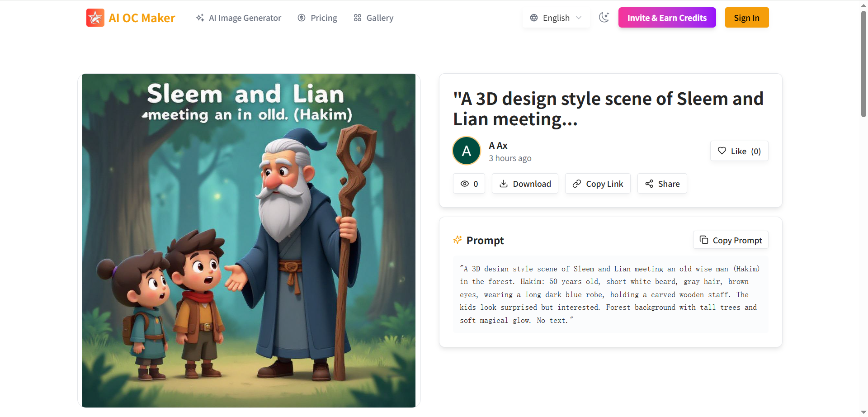Like this image with heart button
868x417 pixels.
click(739, 151)
